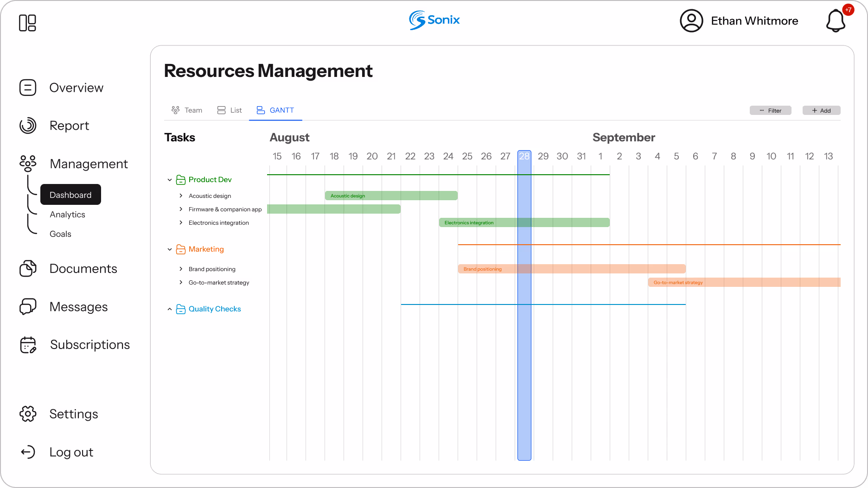Viewport: 868px width, 488px height.
Task: Click the Firmware & companion app Gantt bar
Action: (334, 209)
